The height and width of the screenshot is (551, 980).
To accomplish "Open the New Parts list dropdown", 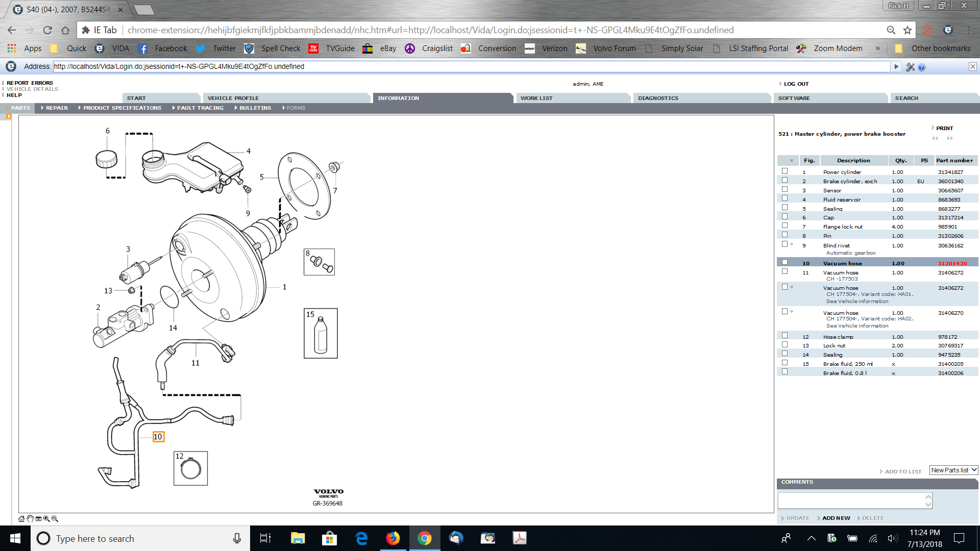I will click(953, 470).
